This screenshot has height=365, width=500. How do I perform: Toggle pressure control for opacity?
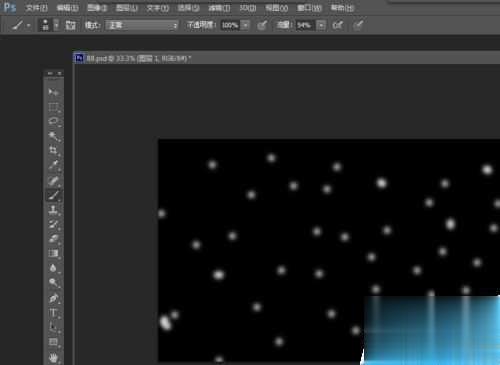click(x=262, y=25)
